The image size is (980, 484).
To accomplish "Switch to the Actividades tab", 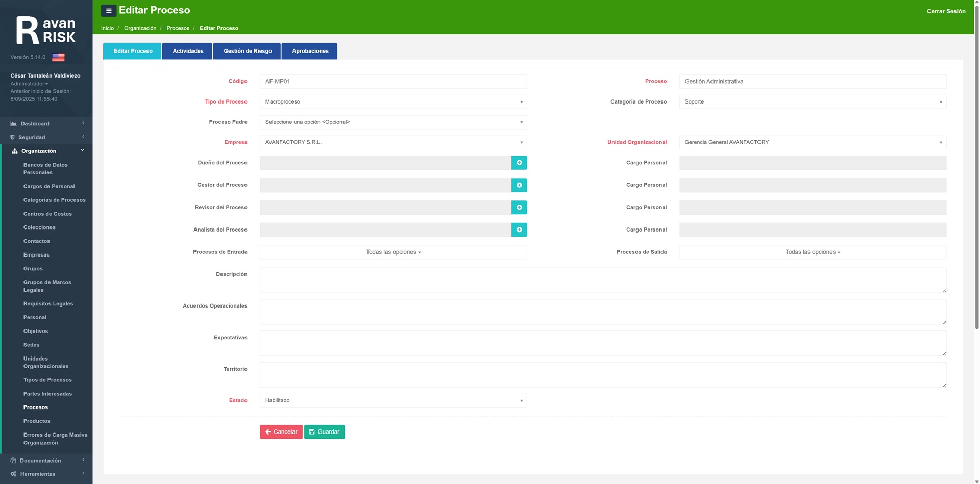I will (x=188, y=51).
